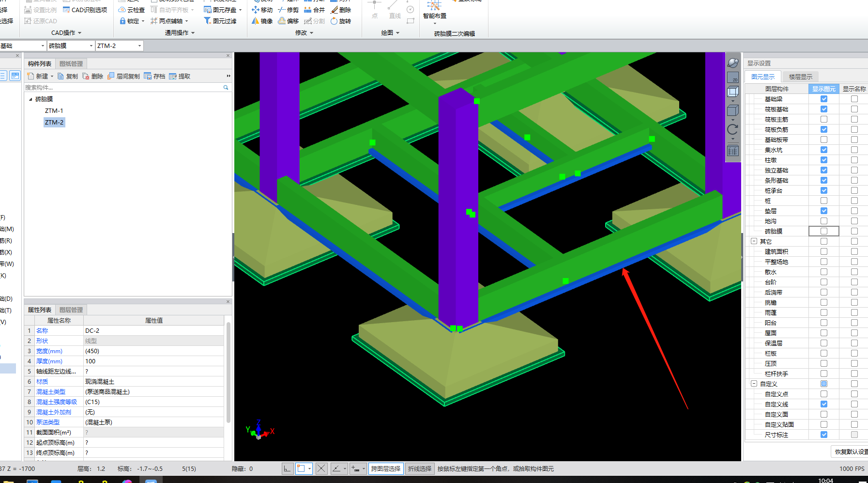Switch to the 2D view icon

point(733,77)
